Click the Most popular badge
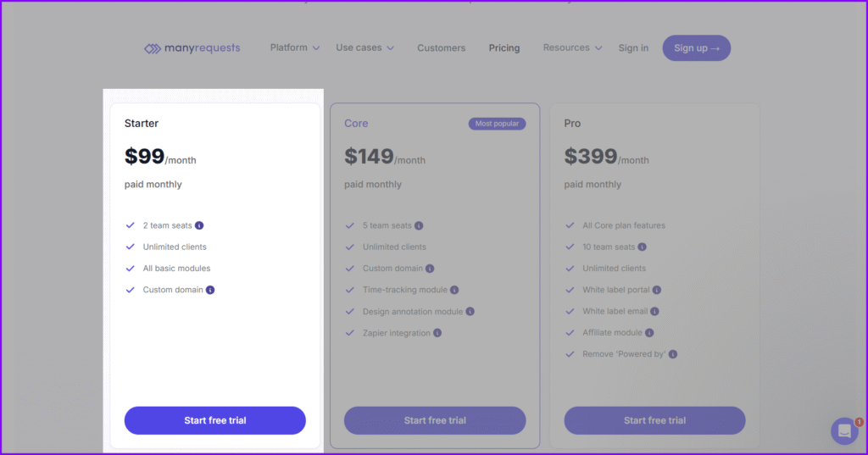This screenshot has width=868, height=455. 497,124
